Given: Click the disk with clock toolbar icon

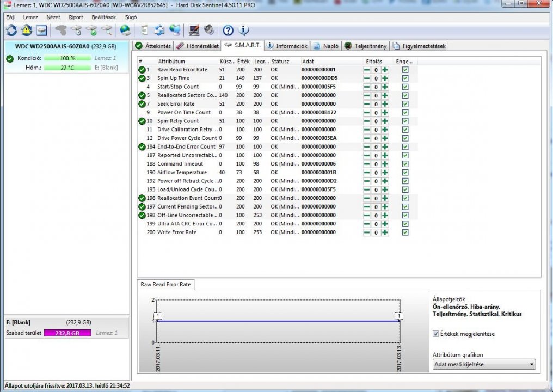Looking at the screenshot, I should click(76, 30).
